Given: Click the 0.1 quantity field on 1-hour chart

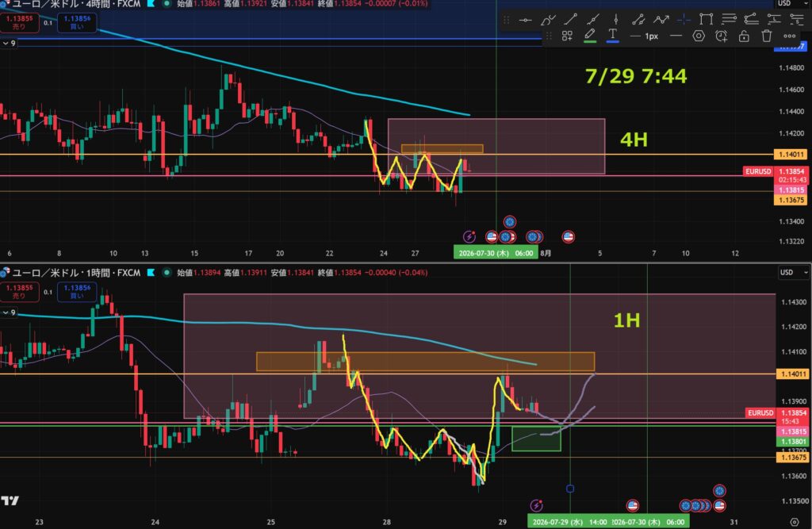Looking at the screenshot, I should pyautogui.click(x=48, y=292).
